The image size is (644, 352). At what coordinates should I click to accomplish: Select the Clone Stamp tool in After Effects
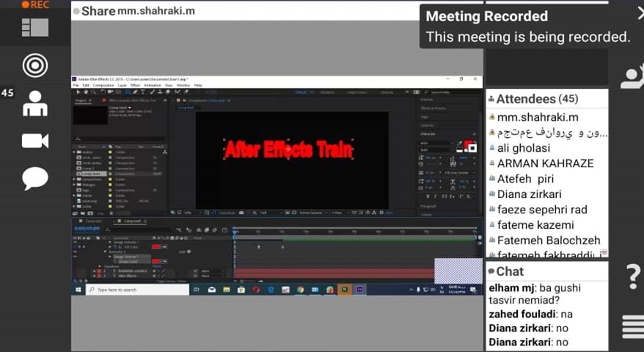tap(160, 92)
